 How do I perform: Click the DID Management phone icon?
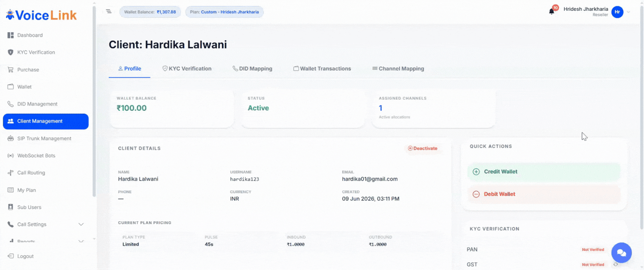(x=11, y=104)
